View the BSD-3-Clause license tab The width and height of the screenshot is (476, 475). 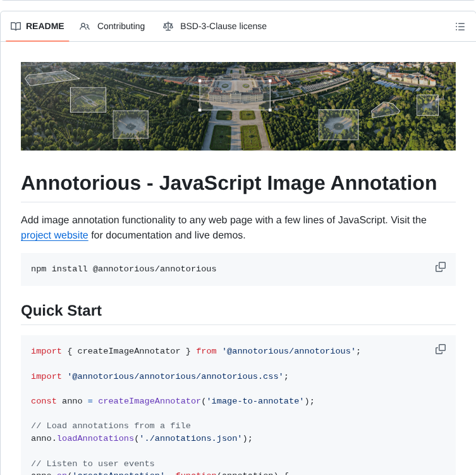click(223, 27)
